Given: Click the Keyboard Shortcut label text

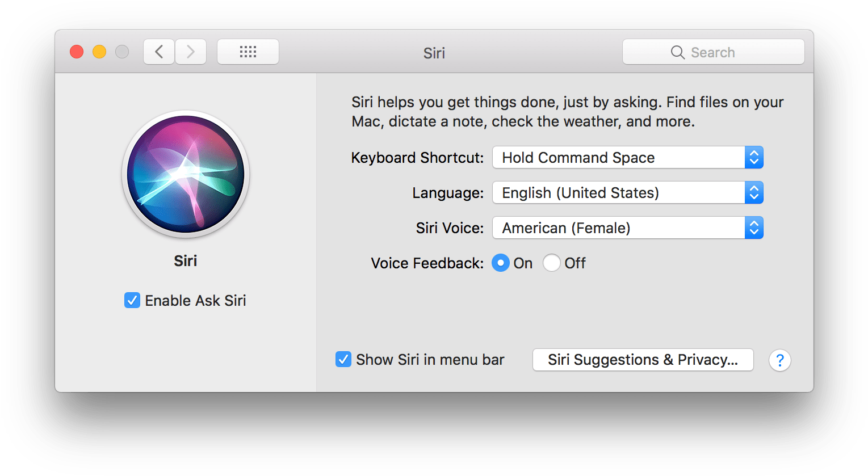Looking at the screenshot, I should [417, 158].
